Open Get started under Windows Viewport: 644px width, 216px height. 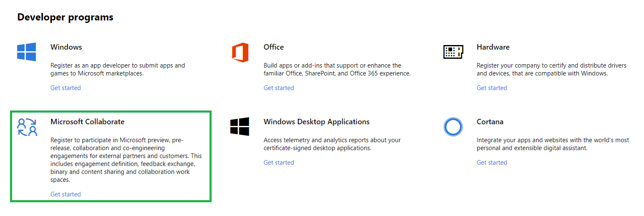point(65,88)
